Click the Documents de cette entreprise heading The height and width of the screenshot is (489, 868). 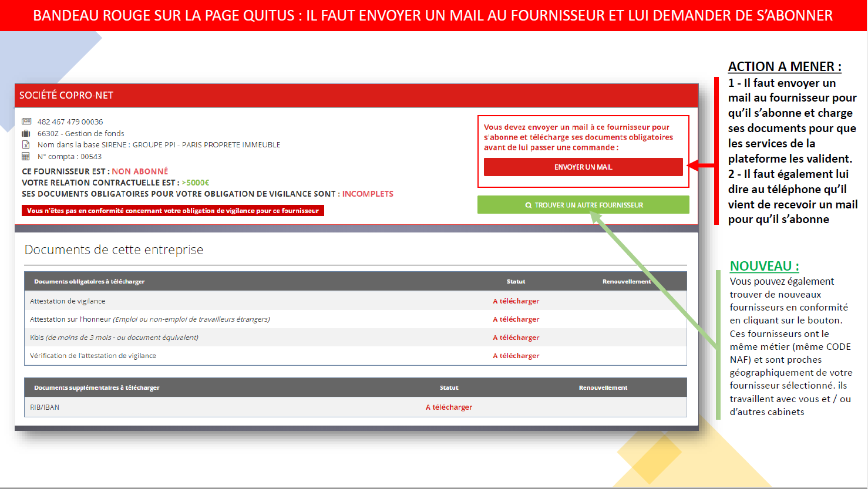tap(114, 249)
